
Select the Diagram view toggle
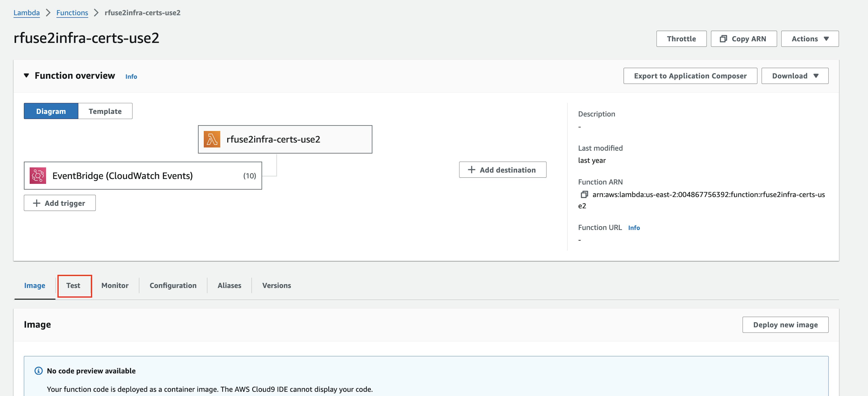pyautogui.click(x=51, y=111)
